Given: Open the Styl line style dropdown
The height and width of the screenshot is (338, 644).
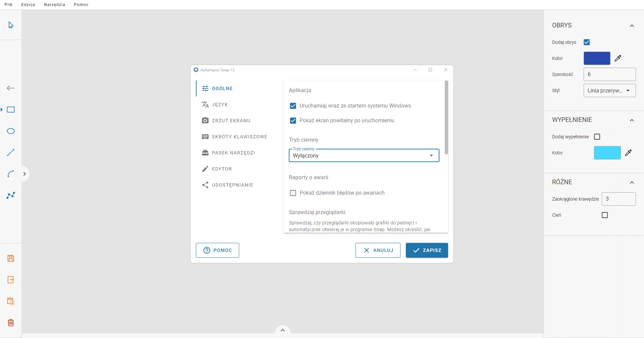Looking at the screenshot, I should pyautogui.click(x=609, y=90).
